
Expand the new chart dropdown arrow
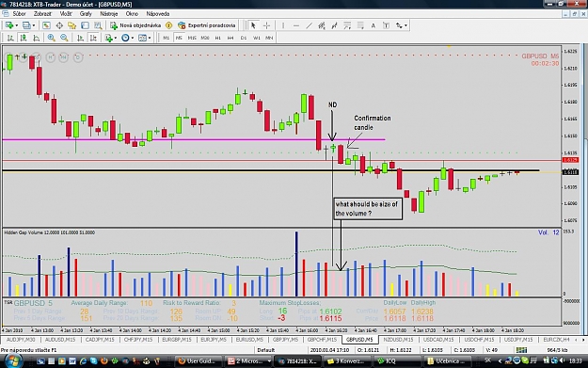pos(17,25)
